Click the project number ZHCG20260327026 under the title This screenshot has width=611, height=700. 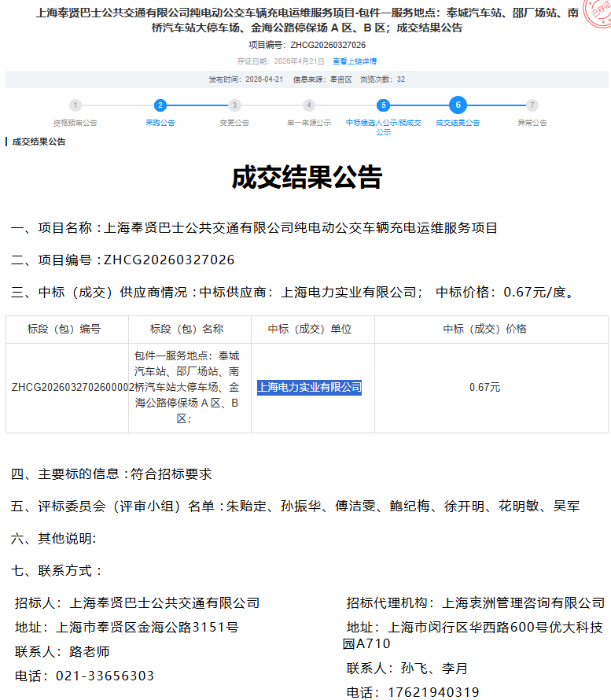click(328, 45)
